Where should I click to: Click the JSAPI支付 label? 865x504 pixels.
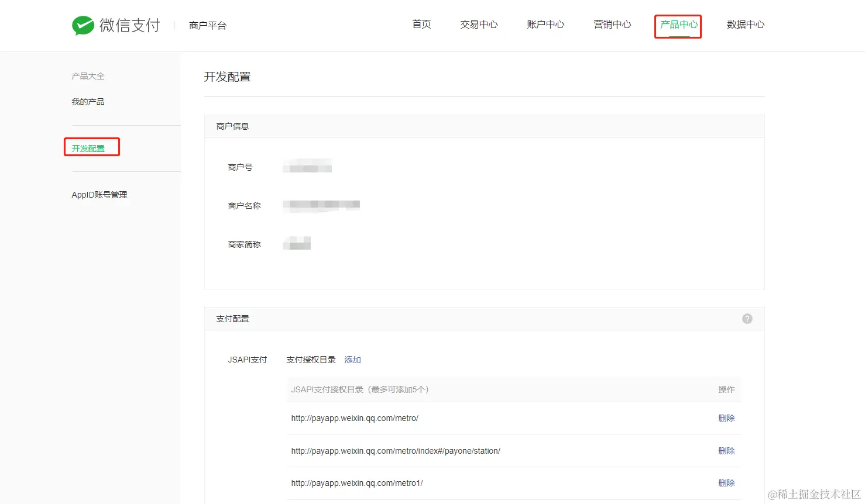coord(247,360)
